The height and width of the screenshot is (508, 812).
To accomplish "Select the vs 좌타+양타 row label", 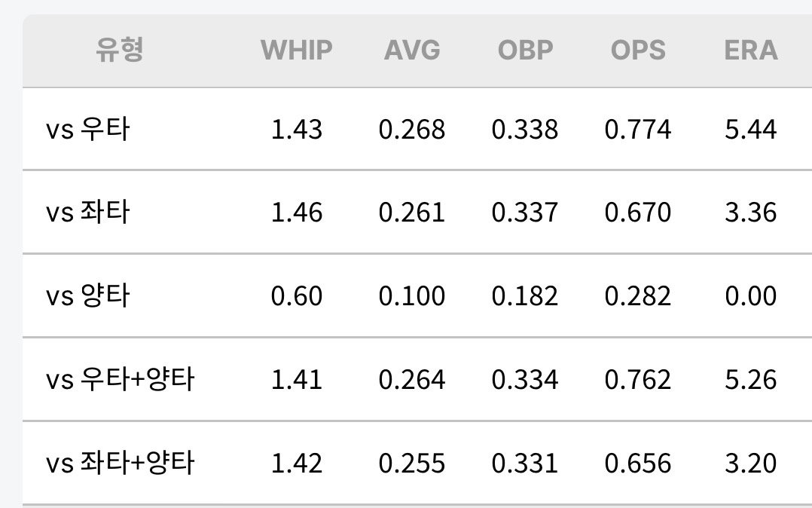I will pyautogui.click(x=121, y=462).
